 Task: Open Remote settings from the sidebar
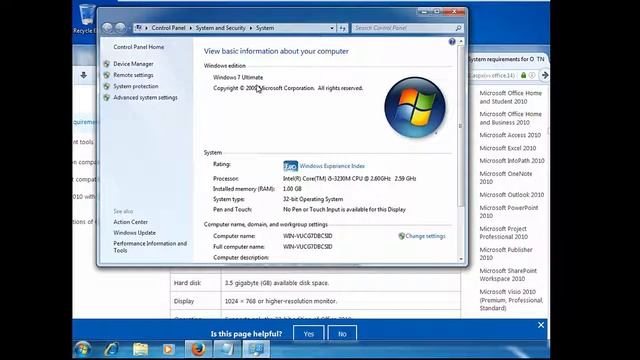coord(133,75)
